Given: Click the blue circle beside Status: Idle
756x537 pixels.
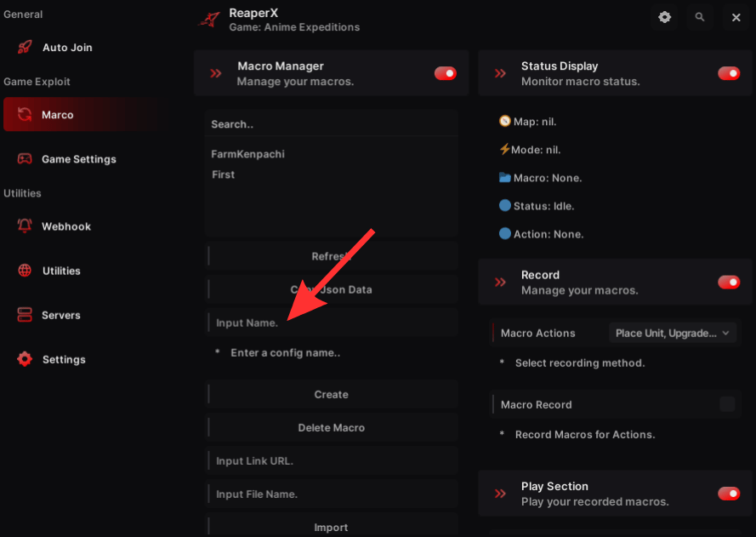Looking at the screenshot, I should (504, 206).
